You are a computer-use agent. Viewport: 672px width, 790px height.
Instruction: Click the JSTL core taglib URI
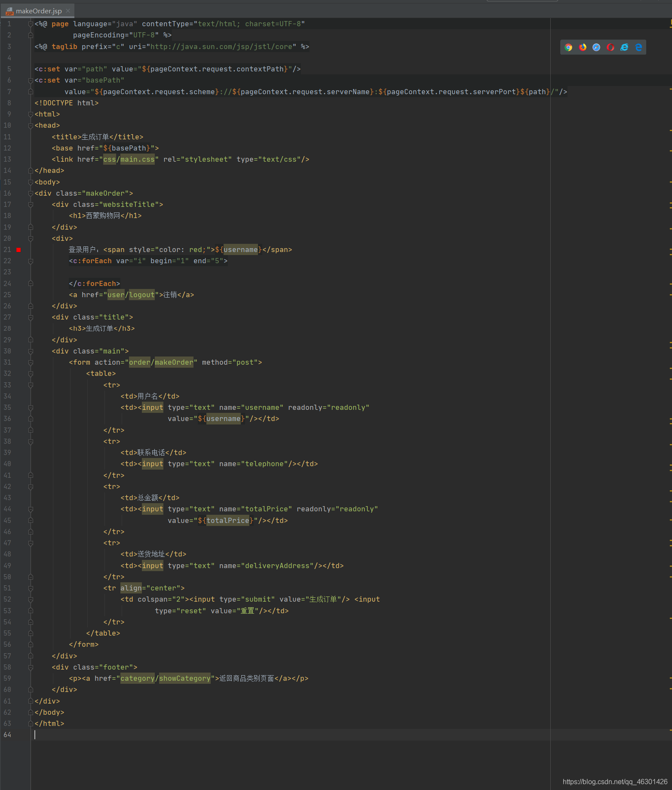[221, 46]
